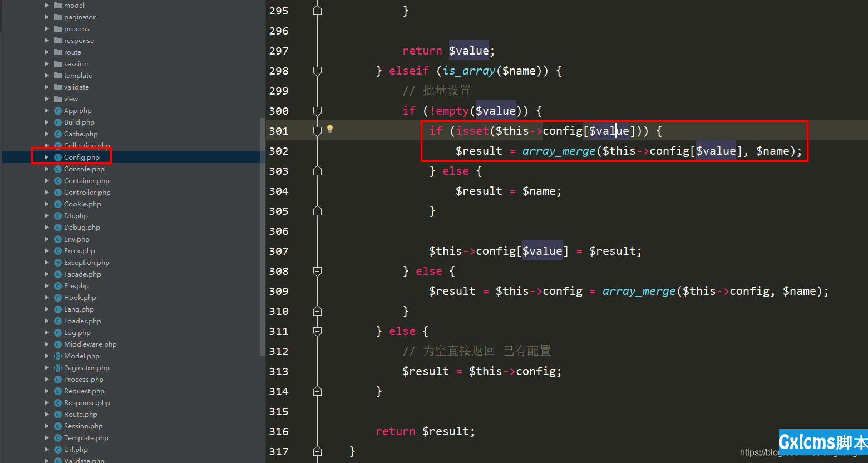Click the is_array call on line 298
This screenshot has width=868, height=463.
click(x=468, y=71)
